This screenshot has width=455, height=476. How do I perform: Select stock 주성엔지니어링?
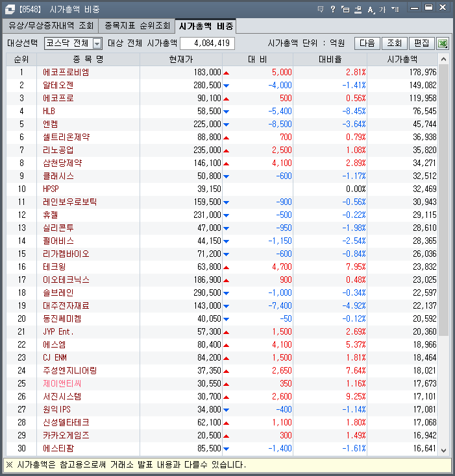(x=70, y=371)
